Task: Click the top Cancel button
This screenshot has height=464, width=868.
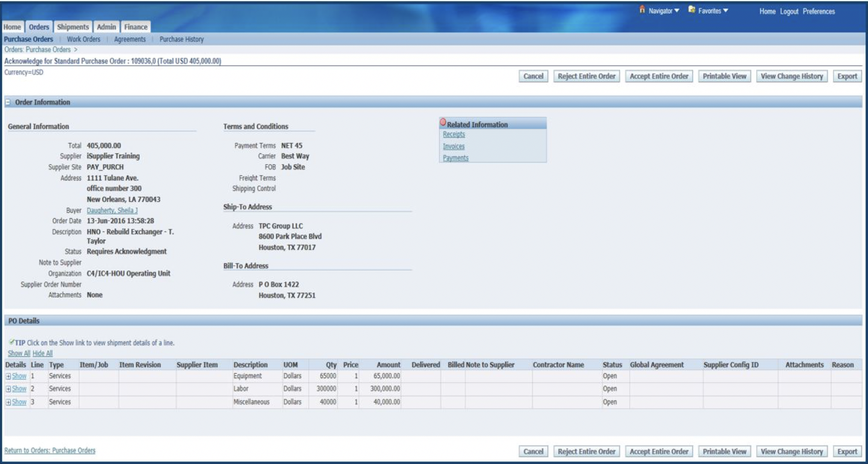Action: tap(533, 76)
